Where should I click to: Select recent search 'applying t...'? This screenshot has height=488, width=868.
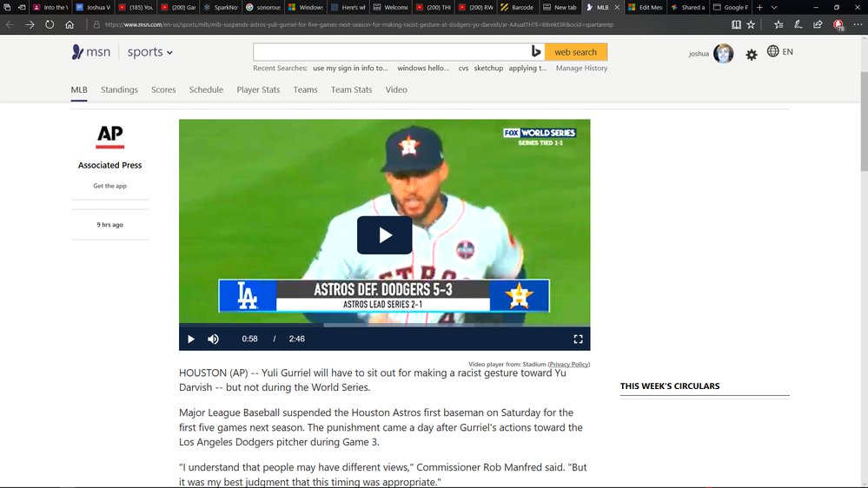pyautogui.click(x=527, y=68)
